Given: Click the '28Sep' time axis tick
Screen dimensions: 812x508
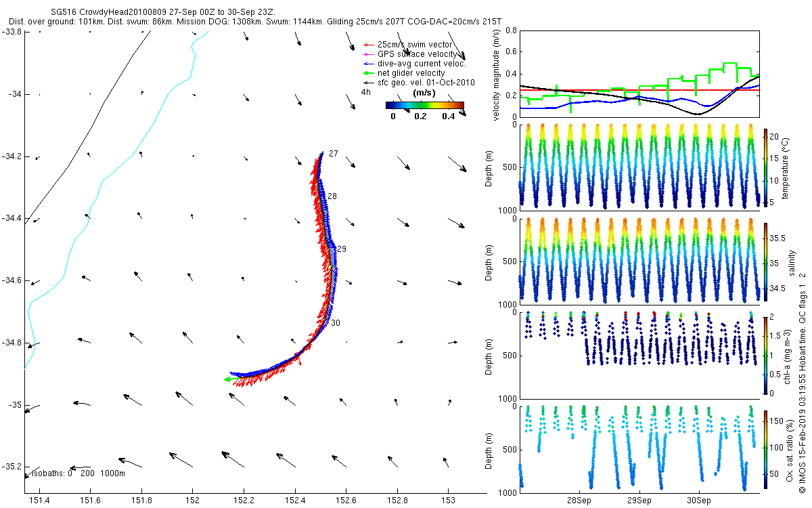Looking at the screenshot, I should pos(580,502).
